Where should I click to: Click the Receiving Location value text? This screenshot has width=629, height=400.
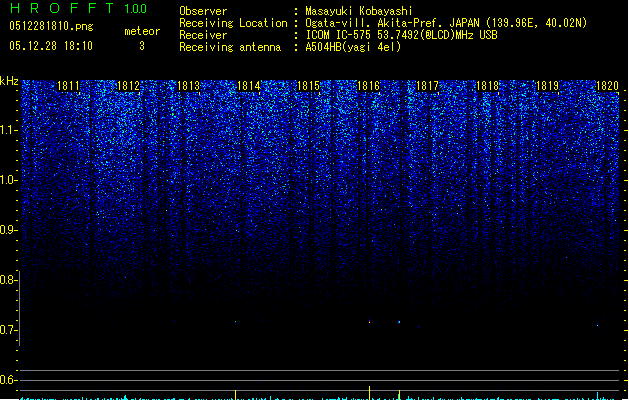pyautogui.click(x=446, y=23)
